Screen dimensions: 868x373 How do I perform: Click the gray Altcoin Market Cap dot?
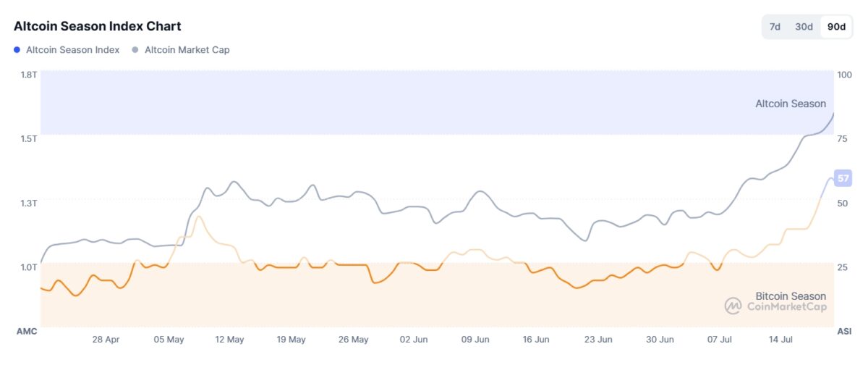pyautogui.click(x=135, y=50)
